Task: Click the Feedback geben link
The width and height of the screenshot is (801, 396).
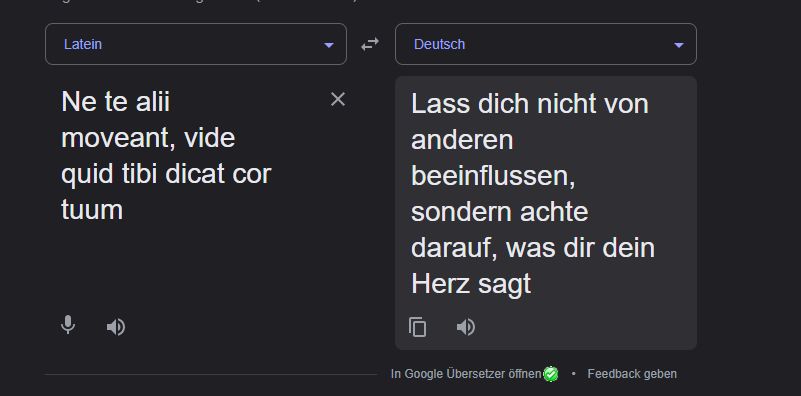Action: [x=632, y=374]
